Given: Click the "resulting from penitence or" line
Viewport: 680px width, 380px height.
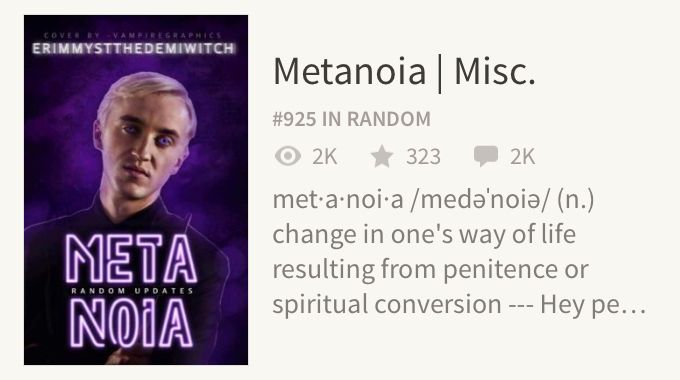Looking at the screenshot, I should click(430, 269).
